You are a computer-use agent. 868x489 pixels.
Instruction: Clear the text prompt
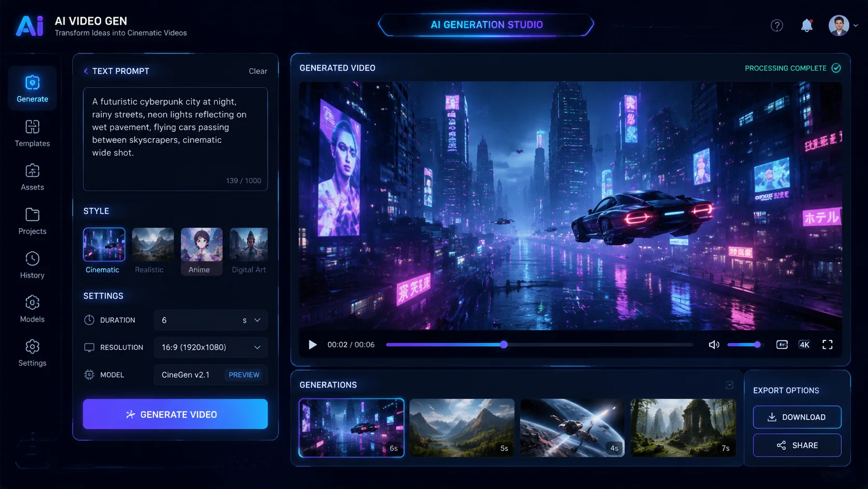point(258,71)
